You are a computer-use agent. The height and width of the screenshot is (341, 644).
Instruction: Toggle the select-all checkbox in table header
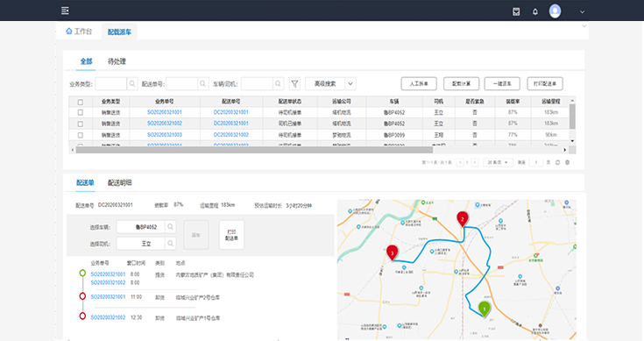pos(80,102)
